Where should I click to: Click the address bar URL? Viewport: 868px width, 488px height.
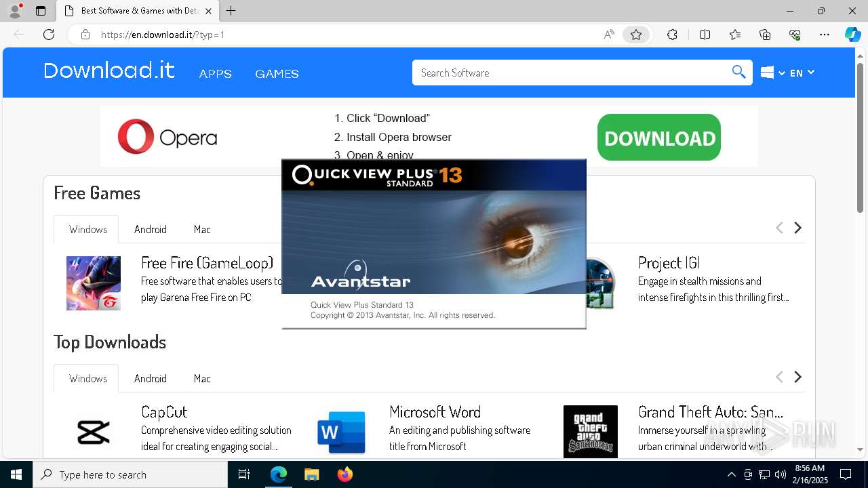coord(163,35)
